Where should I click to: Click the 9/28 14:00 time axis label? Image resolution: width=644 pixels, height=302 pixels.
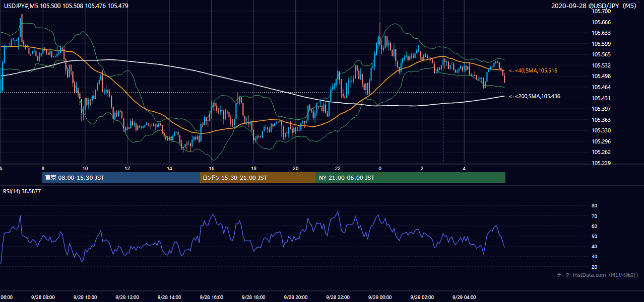[x=168, y=297]
